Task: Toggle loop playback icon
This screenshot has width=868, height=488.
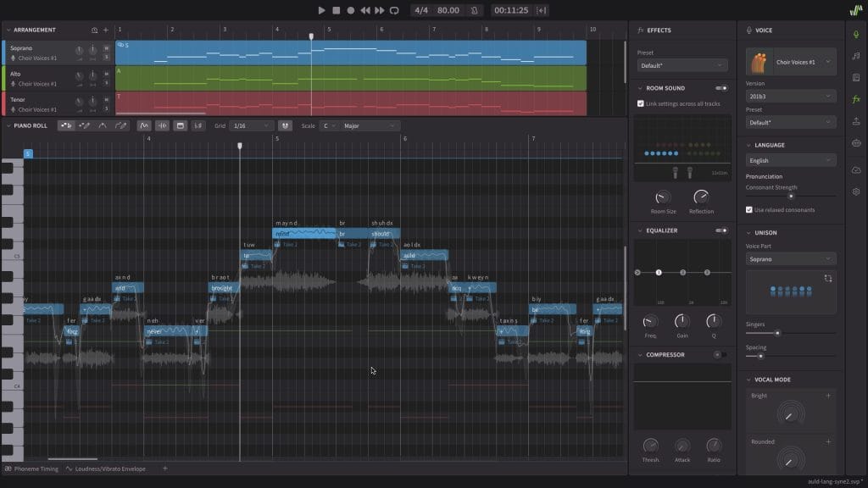Action: click(394, 10)
